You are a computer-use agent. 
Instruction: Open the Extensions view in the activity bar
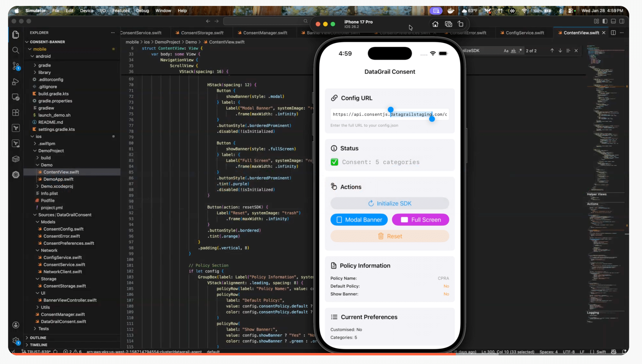click(15, 112)
